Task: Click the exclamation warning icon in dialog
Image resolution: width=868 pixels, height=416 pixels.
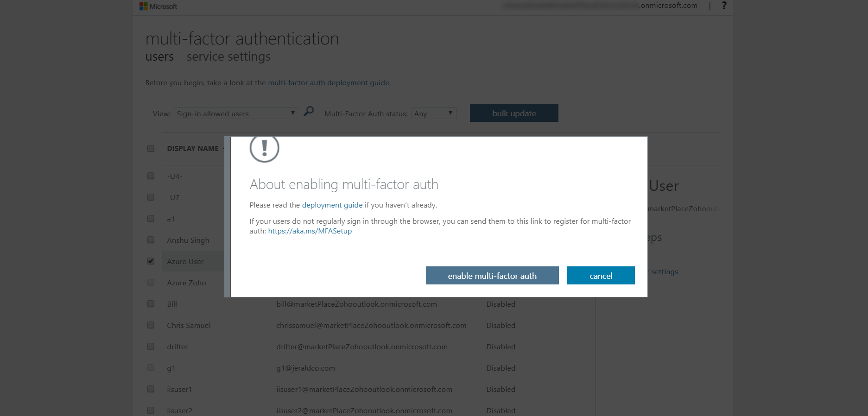Action: coord(264,148)
